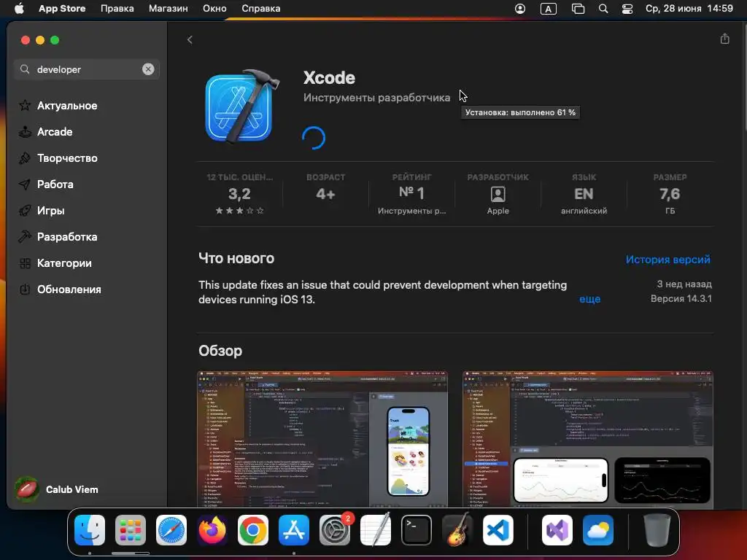Click the App Store Dock icon

pos(294,530)
